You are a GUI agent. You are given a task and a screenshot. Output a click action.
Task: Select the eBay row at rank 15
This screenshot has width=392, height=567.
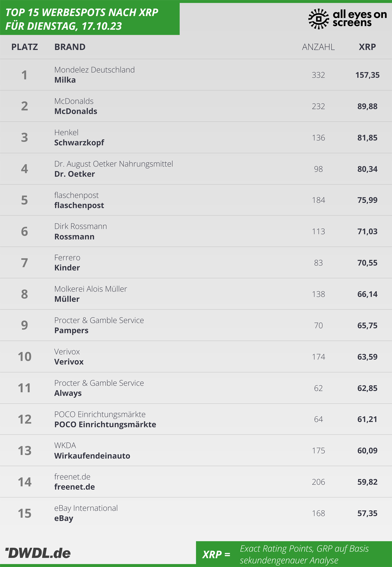(x=196, y=513)
